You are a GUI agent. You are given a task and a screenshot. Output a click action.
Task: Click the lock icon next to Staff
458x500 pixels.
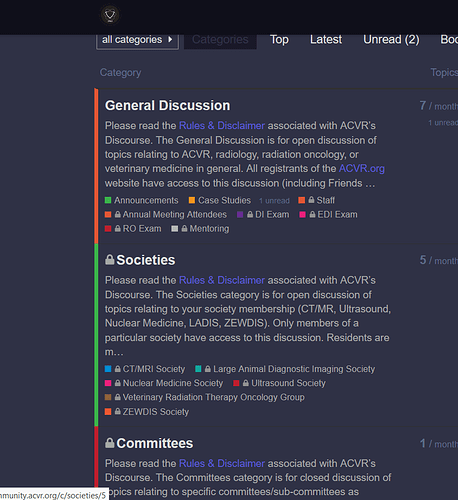pyautogui.click(x=311, y=200)
